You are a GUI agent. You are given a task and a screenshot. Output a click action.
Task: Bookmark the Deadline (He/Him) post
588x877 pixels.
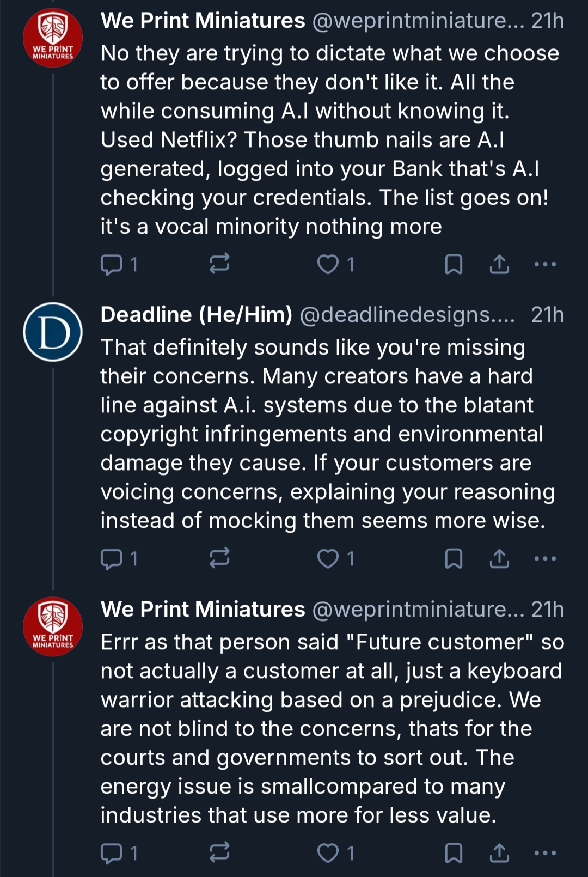tap(454, 559)
